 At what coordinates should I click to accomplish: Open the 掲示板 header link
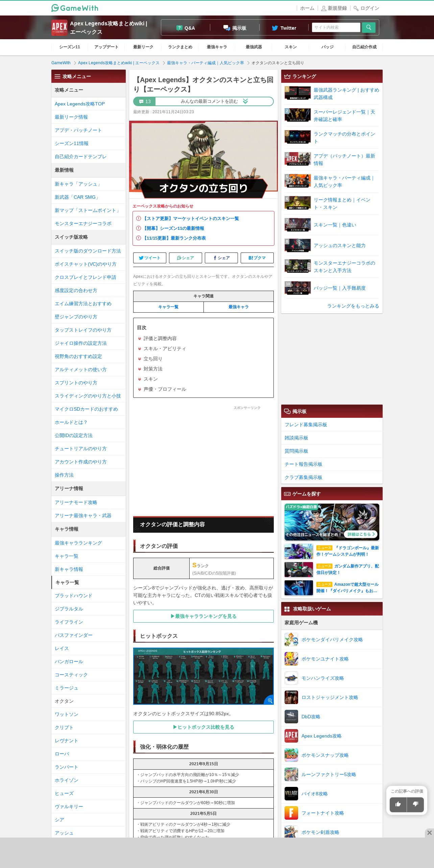[235, 28]
